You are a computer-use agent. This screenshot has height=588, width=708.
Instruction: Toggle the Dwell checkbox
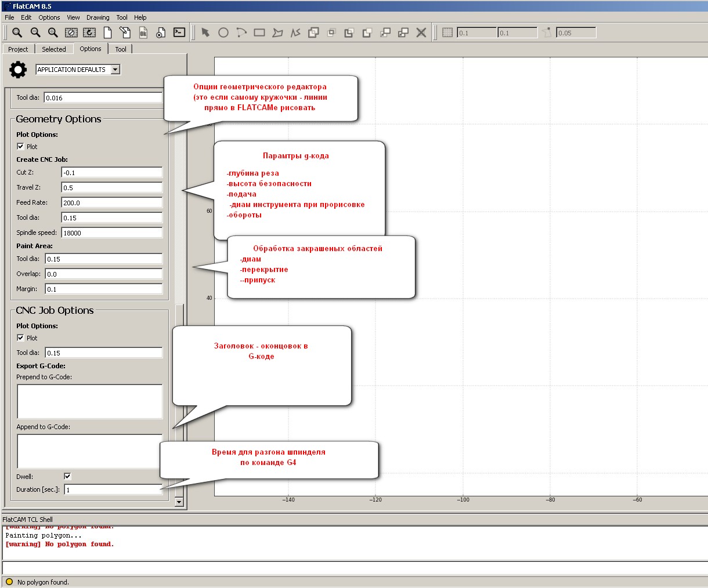coord(67,476)
